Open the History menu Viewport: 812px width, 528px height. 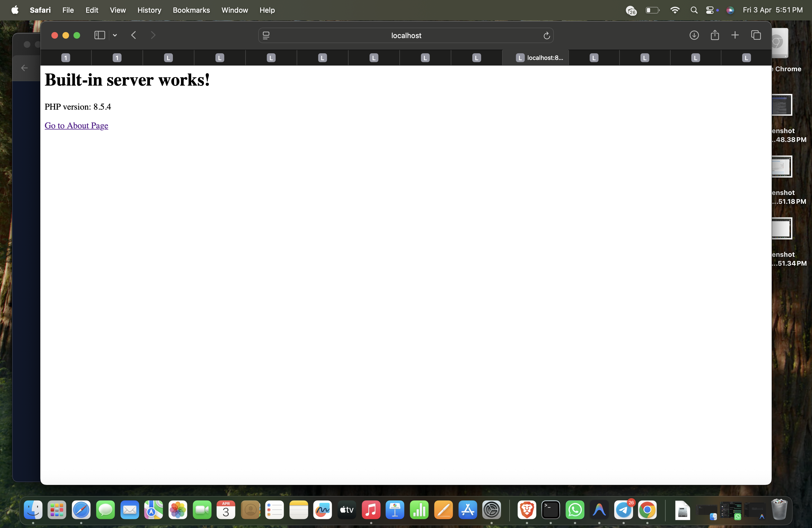point(149,10)
